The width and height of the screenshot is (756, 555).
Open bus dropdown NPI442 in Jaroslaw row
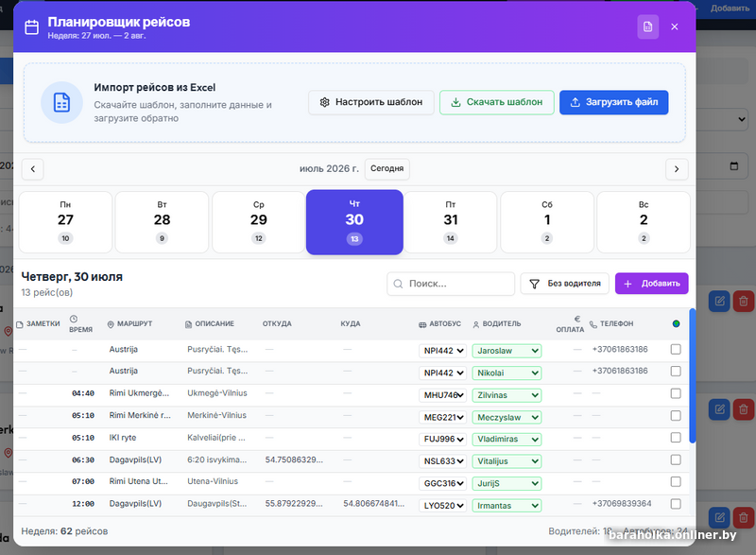pos(442,351)
